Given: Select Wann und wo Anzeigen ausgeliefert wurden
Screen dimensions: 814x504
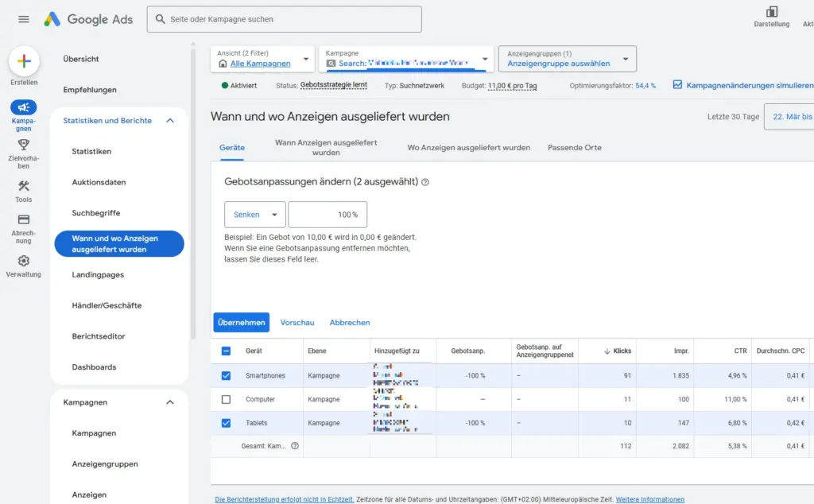Looking at the screenshot, I should tap(119, 243).
